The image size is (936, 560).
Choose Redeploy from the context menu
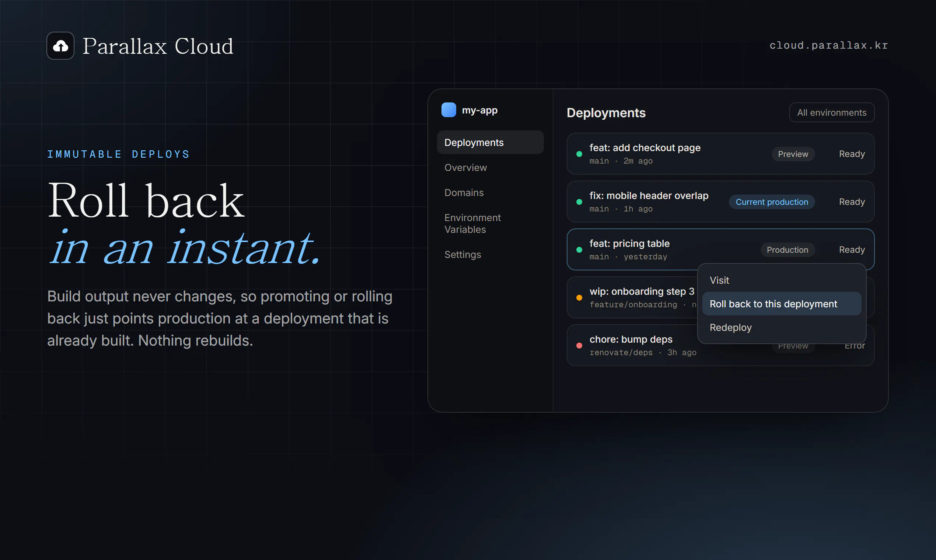tap(782, 328)
